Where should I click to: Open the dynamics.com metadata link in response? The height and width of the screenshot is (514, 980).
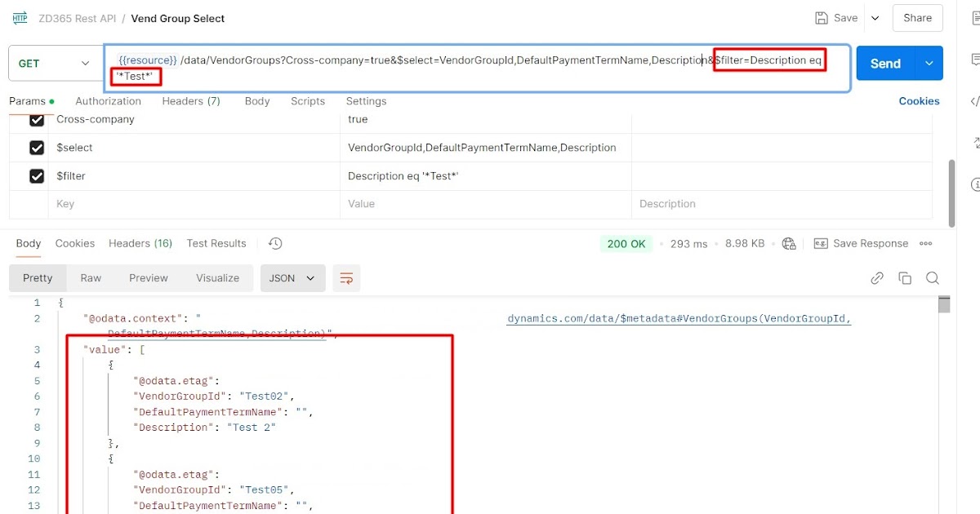(679, 319)
